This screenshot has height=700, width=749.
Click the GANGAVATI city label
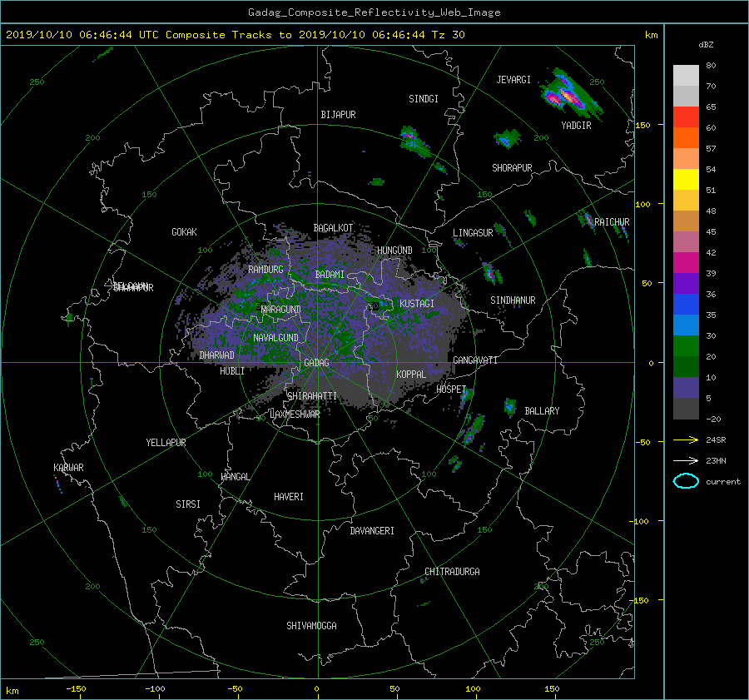pyautogui.click(x=475, y=360)
